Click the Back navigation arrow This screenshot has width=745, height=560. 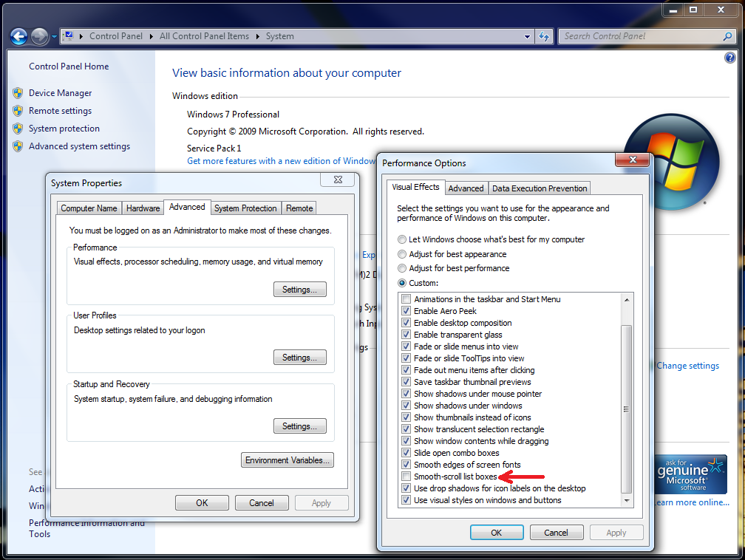(x=19, y=37)
